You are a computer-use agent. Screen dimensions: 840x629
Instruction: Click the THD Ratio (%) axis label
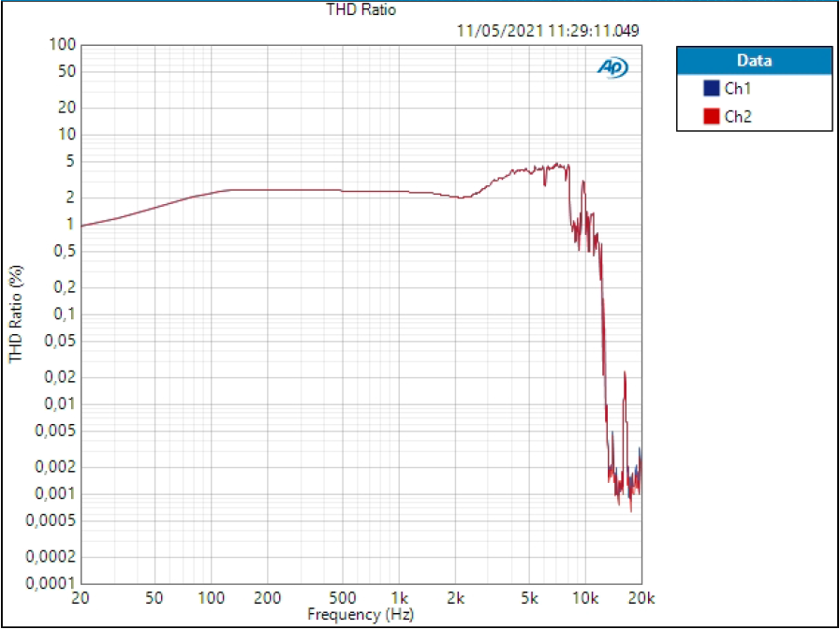pos(17,314)
